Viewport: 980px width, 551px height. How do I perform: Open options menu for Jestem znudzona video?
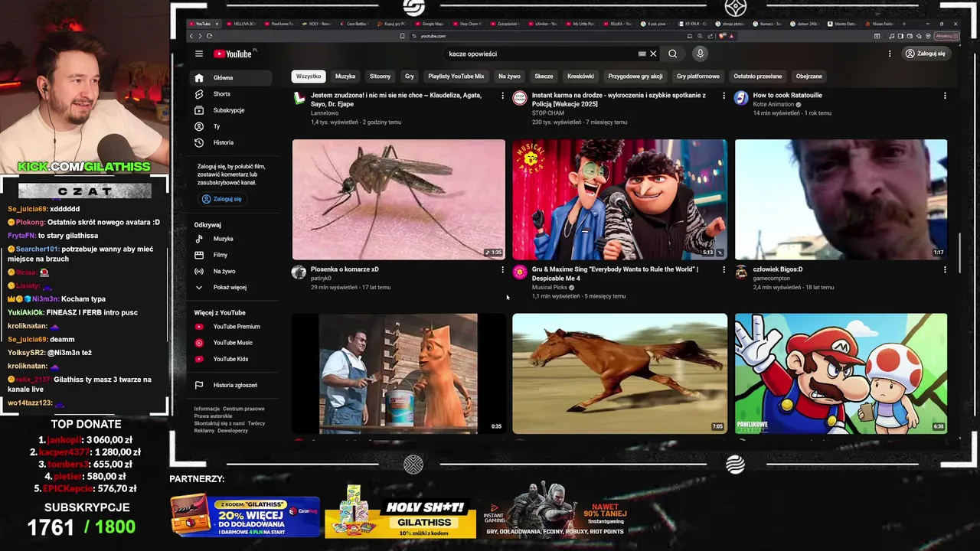click(x=502, y=96)
